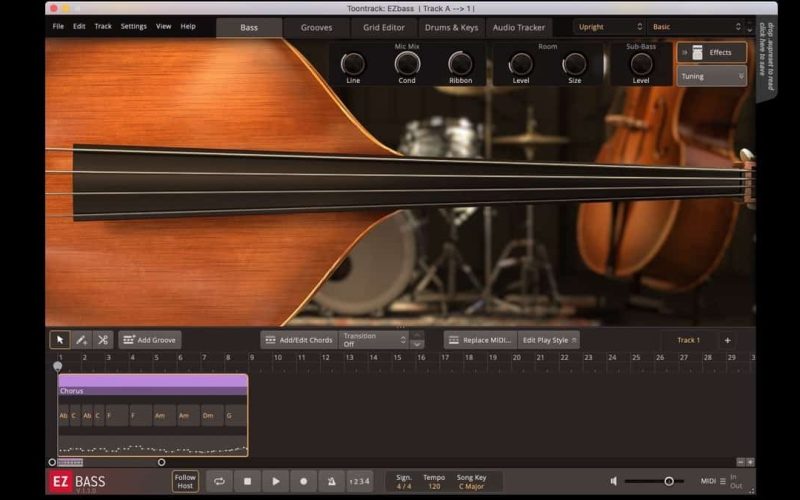Open the Transition dropdown

click(374, 340)
